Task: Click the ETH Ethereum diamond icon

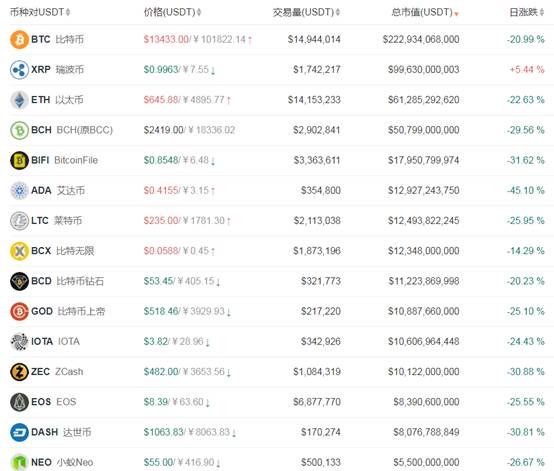Action: pos(19,100)
